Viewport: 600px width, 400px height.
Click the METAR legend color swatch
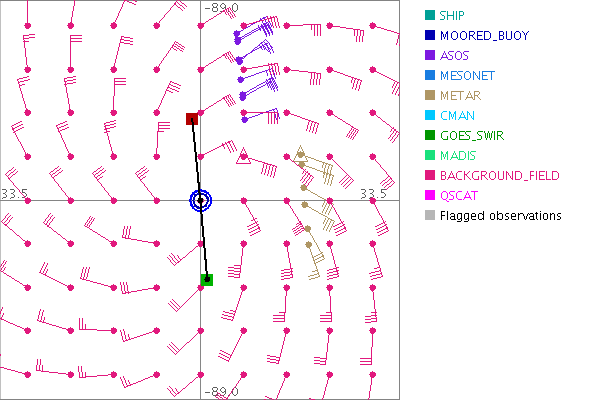(x=429, y=95)
